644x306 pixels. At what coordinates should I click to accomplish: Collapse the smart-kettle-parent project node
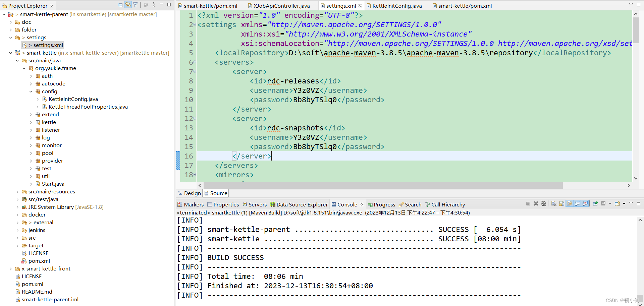[4, 14]
